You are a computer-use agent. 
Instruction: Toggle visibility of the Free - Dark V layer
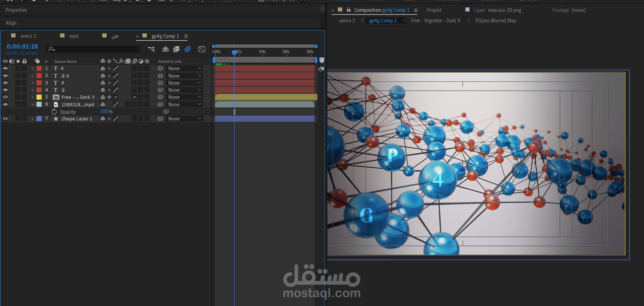(x=5, y=97)
